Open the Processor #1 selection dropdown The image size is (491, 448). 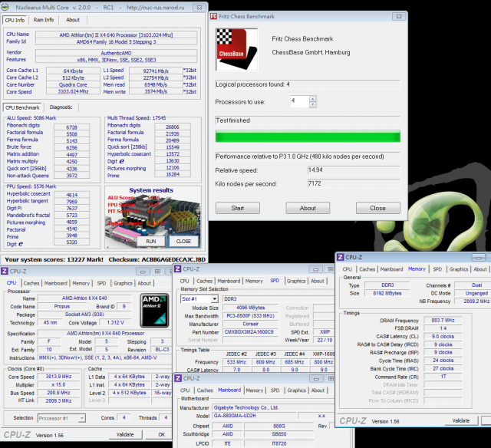coord(82,418)
